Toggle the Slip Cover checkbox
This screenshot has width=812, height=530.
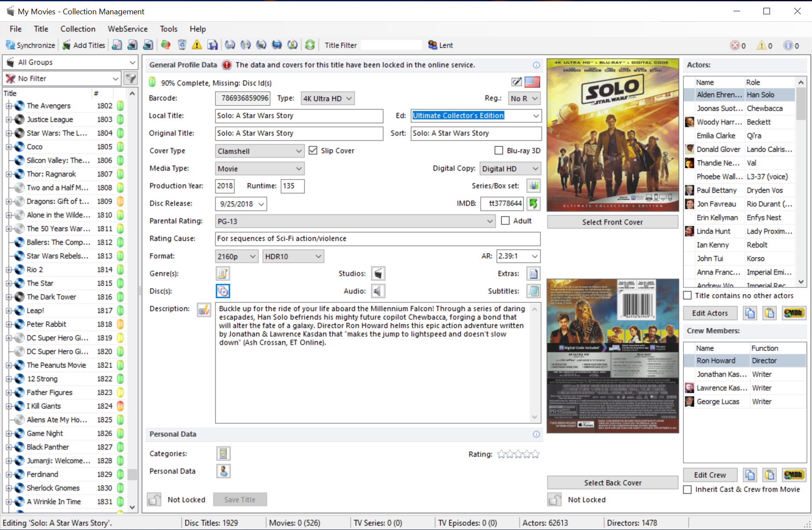313,150
